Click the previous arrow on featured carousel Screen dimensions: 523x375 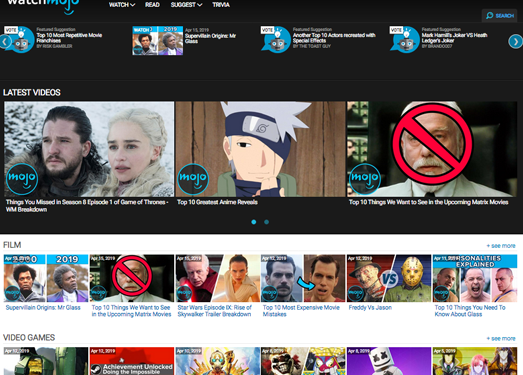tap(5, 42)
